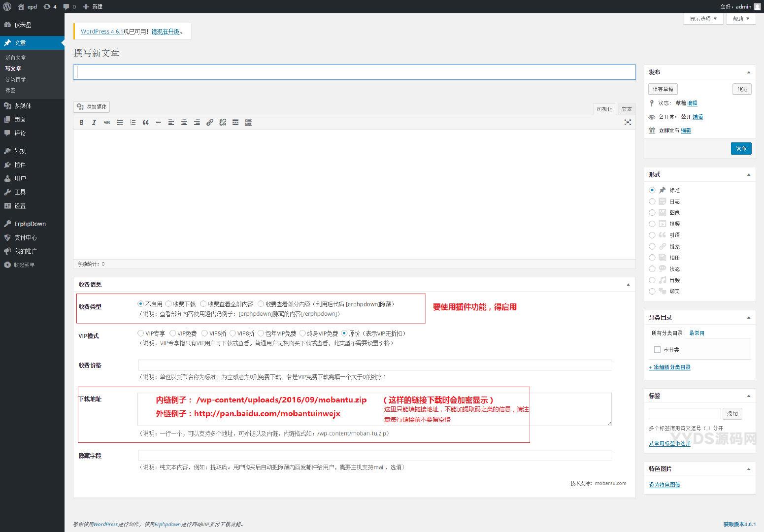Insert a blockquote using the quote icon
764x532 pixels.
click(x=145, y=123)
